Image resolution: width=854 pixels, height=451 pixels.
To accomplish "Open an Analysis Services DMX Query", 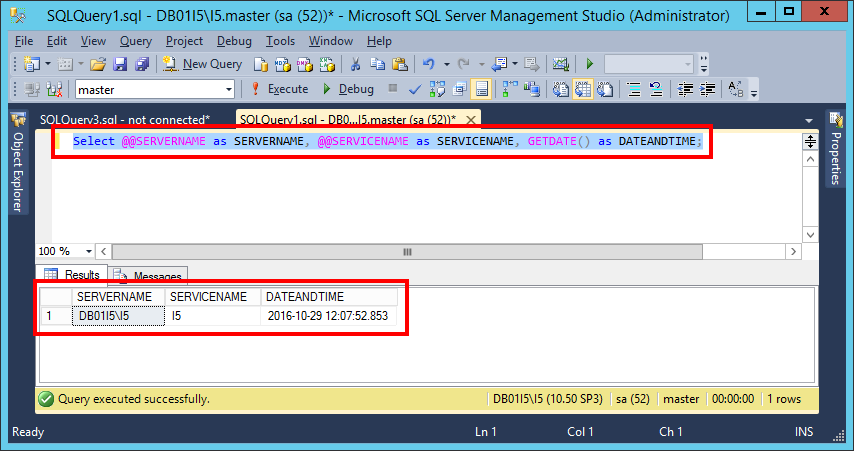I will tap(305, 64).
